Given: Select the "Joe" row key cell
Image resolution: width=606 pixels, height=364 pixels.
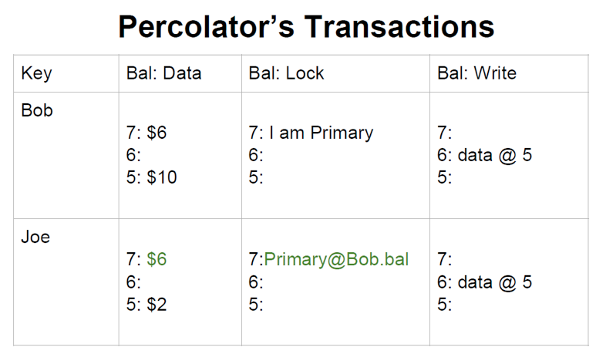Looking at the screenshot, I should point(35,237).
